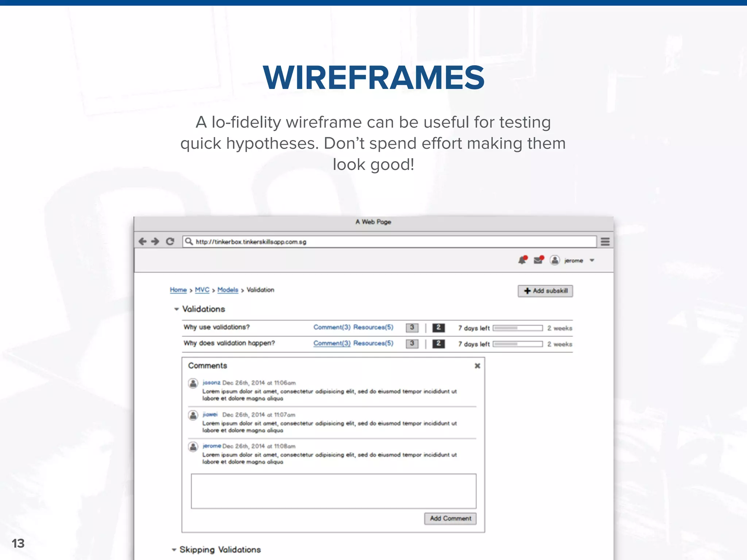Open jerome's username link in comments
This screenshot has width=747, height=560.
click(212, 446)
